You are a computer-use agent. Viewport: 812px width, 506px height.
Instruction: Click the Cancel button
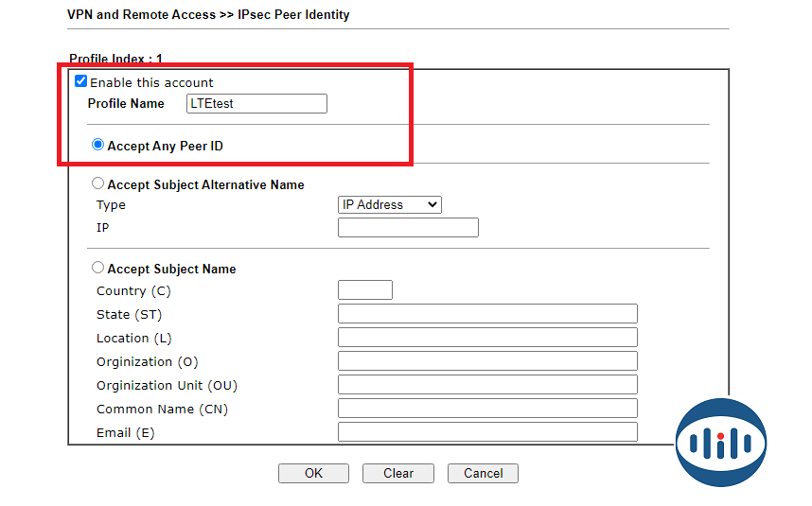point(483,473)
